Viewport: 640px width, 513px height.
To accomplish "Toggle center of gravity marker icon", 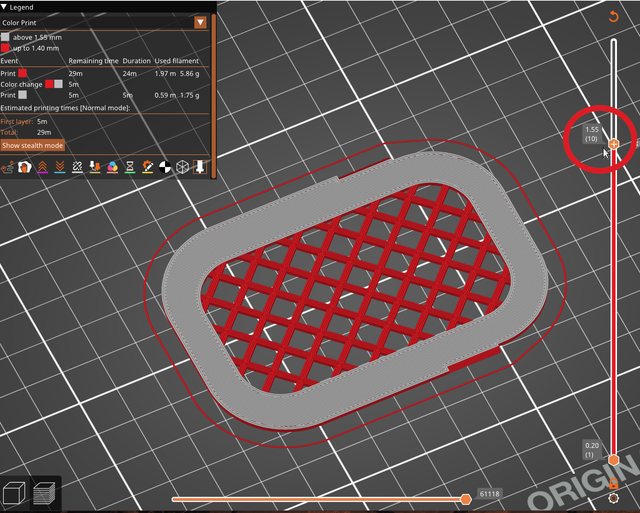I will pos(165,167).
